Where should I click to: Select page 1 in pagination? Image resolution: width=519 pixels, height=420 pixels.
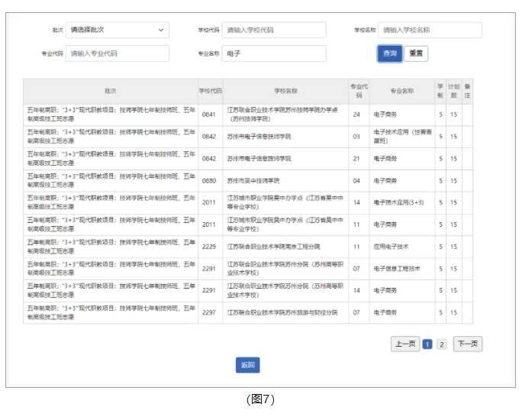click(x=427, y=344)
